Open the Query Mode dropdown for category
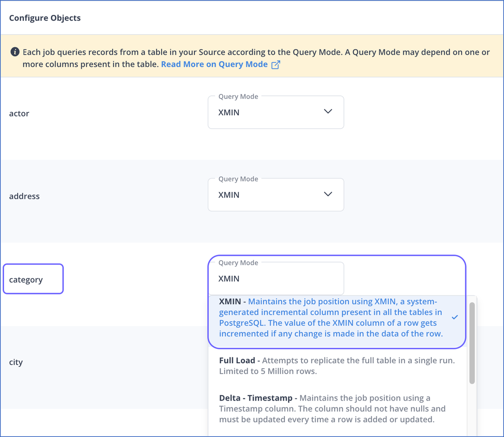This screenshot has width=504, height=437. (276, 278)
